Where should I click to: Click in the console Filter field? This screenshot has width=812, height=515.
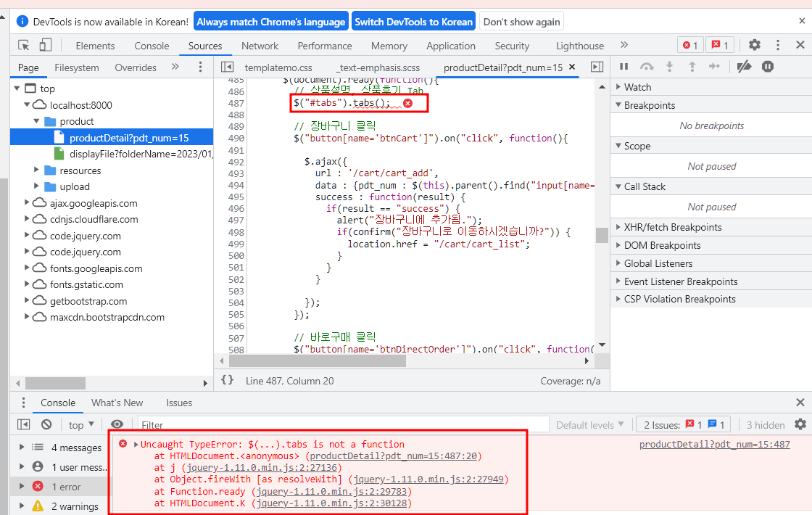(x=343, y=425)
